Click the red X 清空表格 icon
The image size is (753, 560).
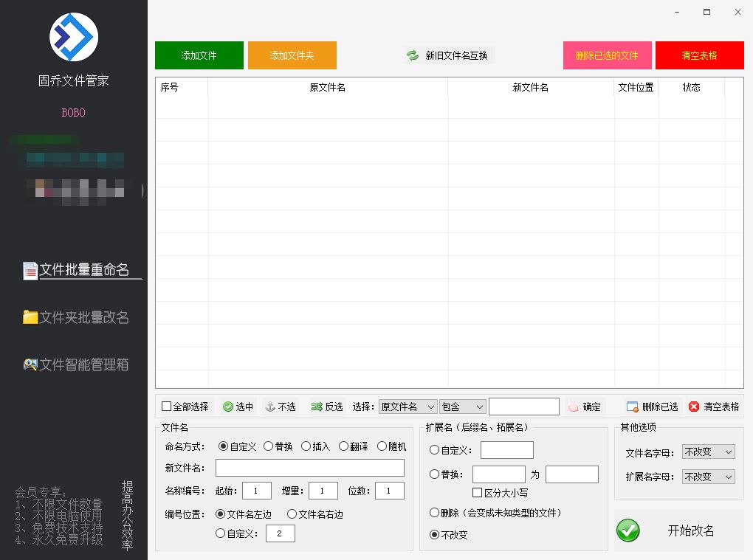[x=692, y=406]
